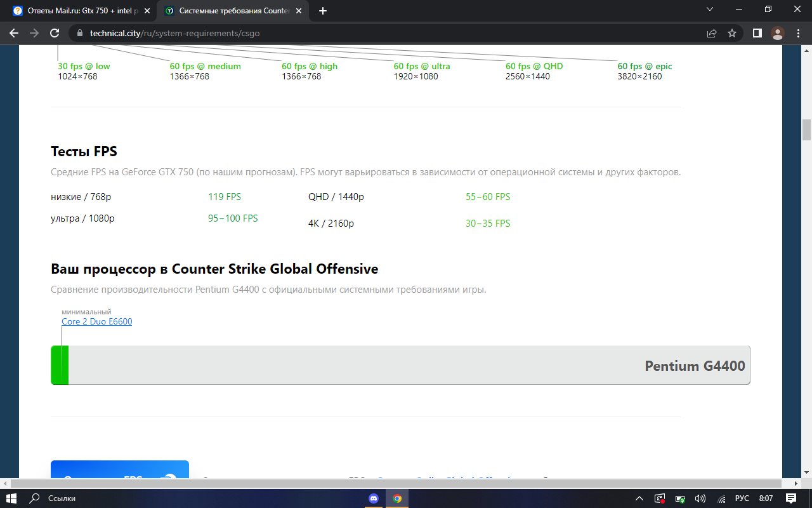Click the vertical page scrollbar thumb

pyautogui.click(x=806, y=130)
